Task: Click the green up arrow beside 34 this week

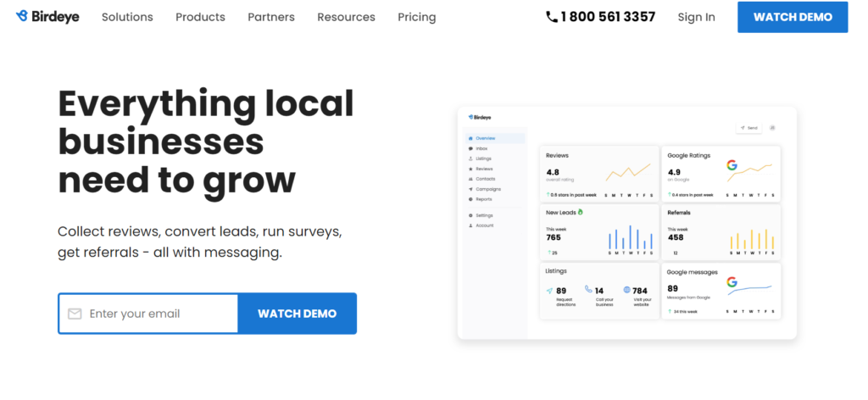Action: [670, 312]
